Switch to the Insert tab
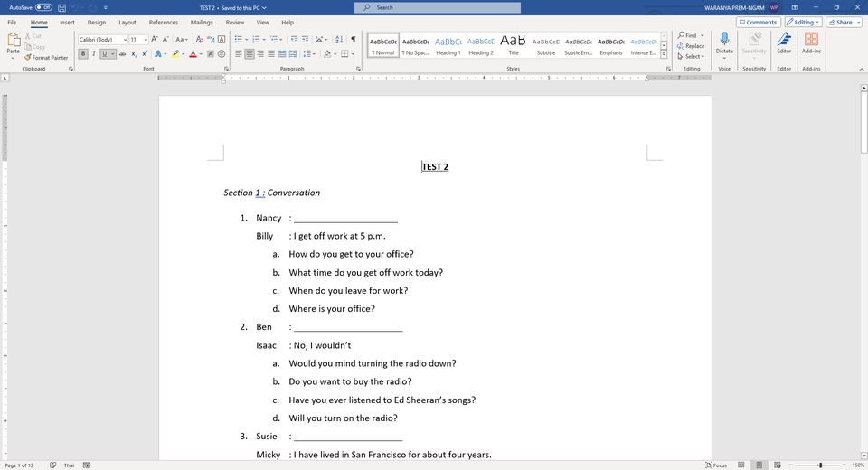Screen dimensions: 868x470 [x=67, y=23]
